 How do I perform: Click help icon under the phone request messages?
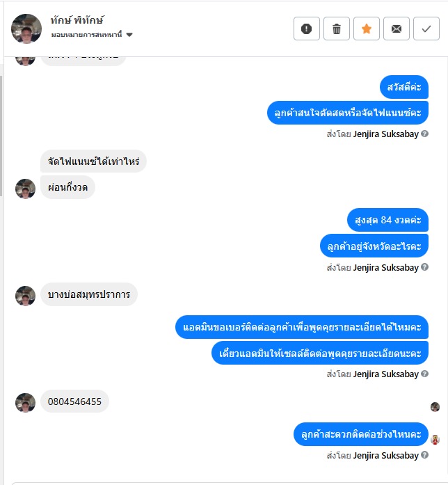[x=425, y=374]
